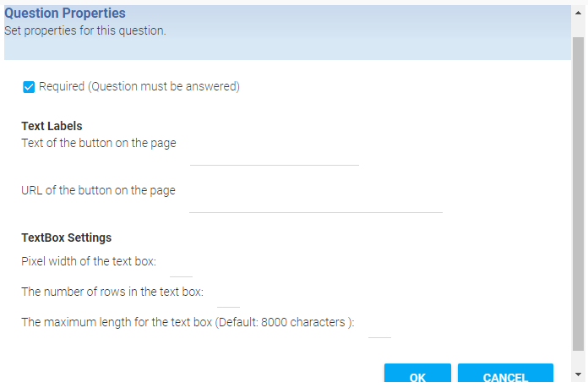This screenshot has width=588, height=388.
Task: Click 'Set properties for this question' subtitle
Action: [84, 30]
